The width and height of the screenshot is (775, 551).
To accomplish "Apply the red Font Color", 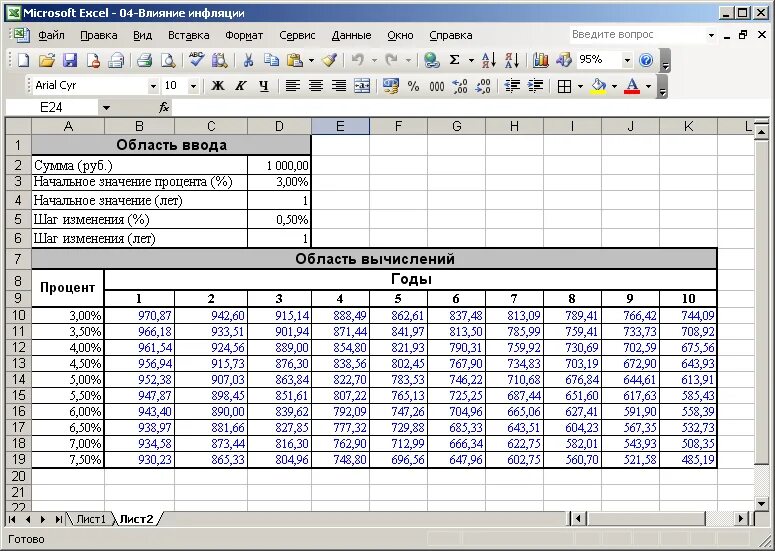I will [x=632, y=86].
